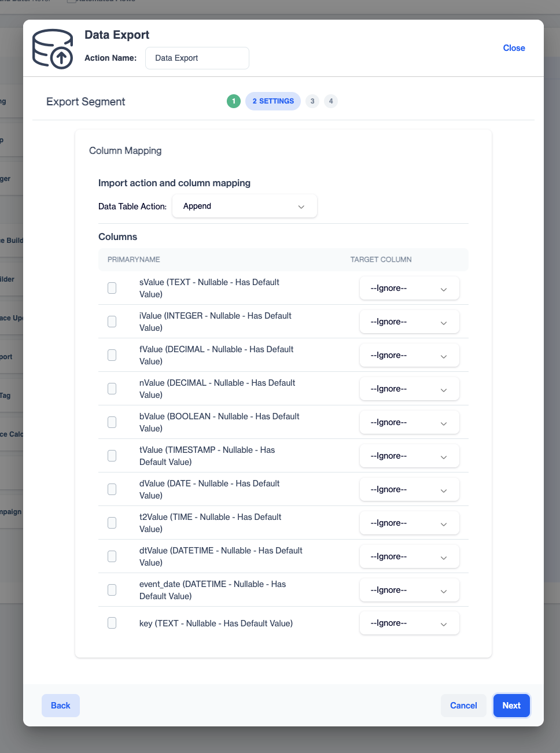This screenshot has height=753, width=560.
Task: Enable the nValue column checkbox
Action: (112, 389)
